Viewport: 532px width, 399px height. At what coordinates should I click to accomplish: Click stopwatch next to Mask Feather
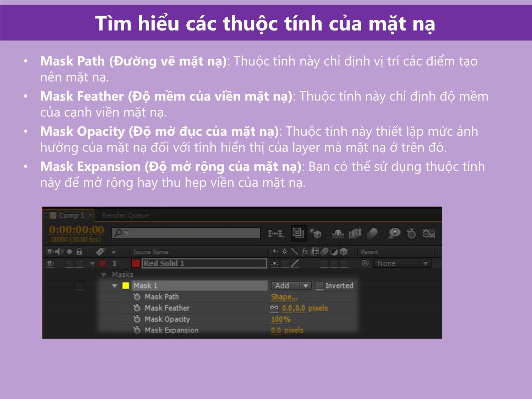[137, 308]
